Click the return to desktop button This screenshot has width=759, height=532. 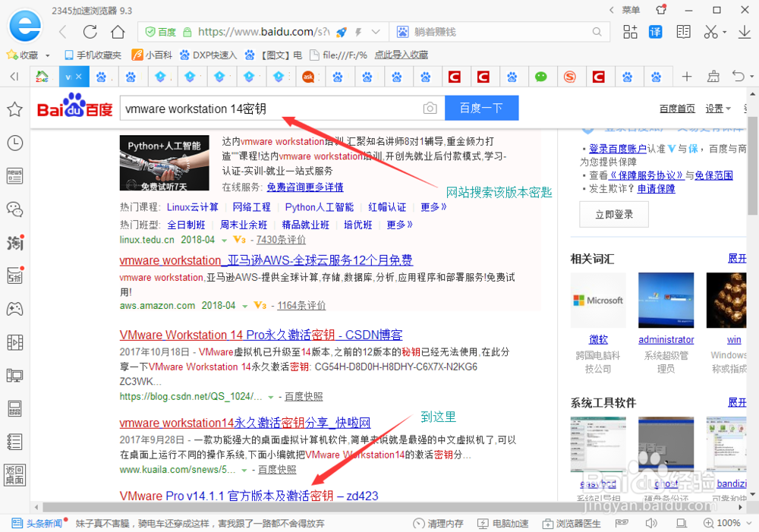click(x=14, y=475)
